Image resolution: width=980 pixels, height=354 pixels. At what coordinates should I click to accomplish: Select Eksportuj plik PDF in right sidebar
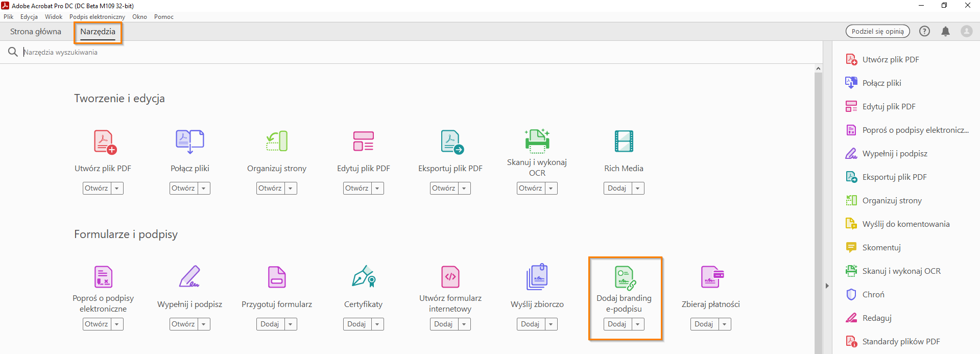(886, 177)
